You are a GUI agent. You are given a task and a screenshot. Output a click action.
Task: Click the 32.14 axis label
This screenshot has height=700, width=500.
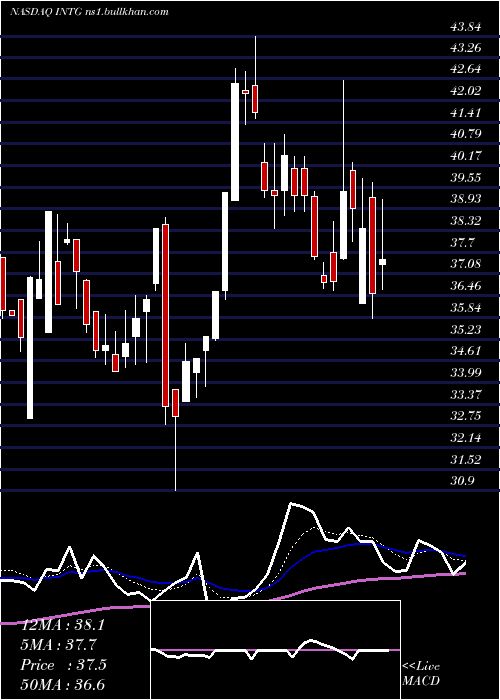coord(466,438)
